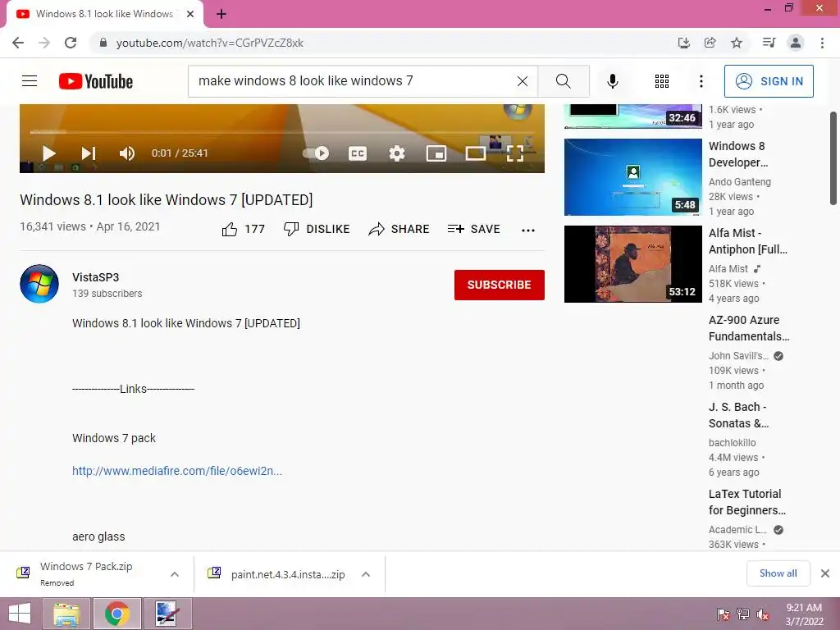This screenshot has height=630, width=840.
Task: Search with voice microphone
Action: (x=613, y=81)
